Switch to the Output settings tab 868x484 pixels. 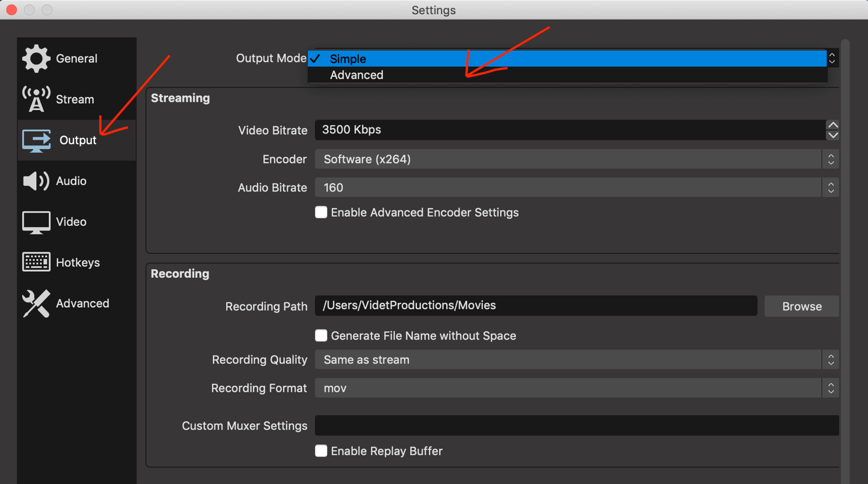click(76, 140)
